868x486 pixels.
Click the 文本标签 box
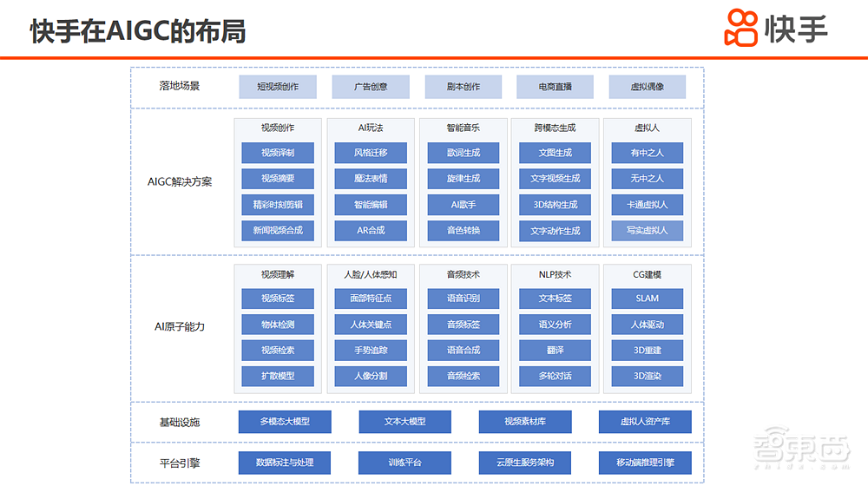(x=555, y=299)
